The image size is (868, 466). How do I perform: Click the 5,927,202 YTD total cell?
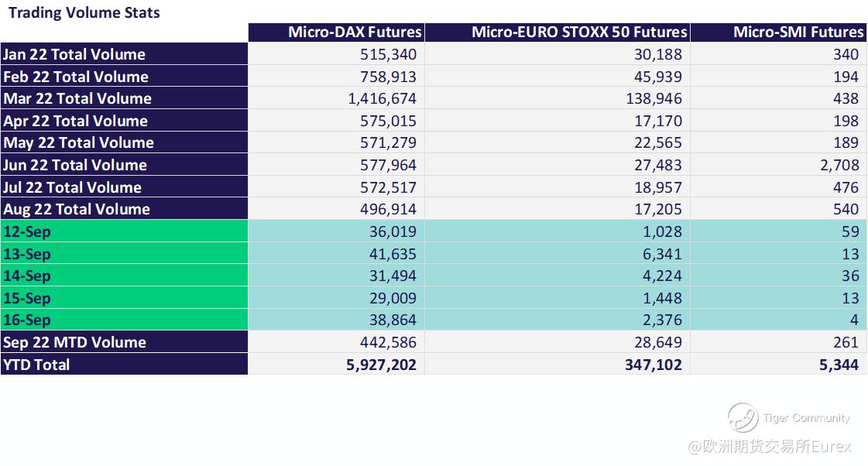click(382, 365)
